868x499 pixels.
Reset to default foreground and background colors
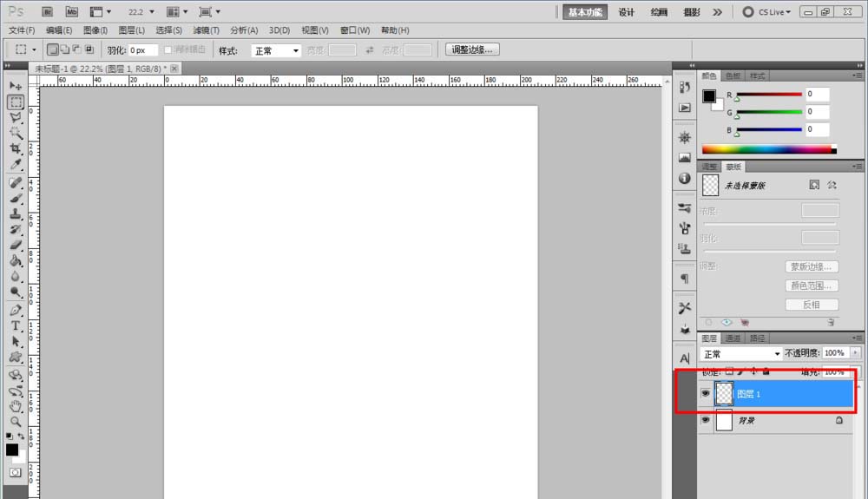pyautogui.click(x=10, y=437)
